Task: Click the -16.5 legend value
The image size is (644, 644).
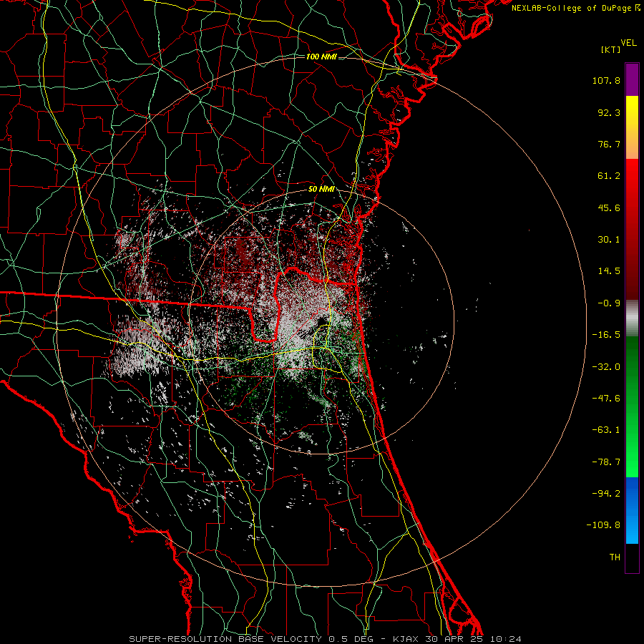Action: click(606, 335)
